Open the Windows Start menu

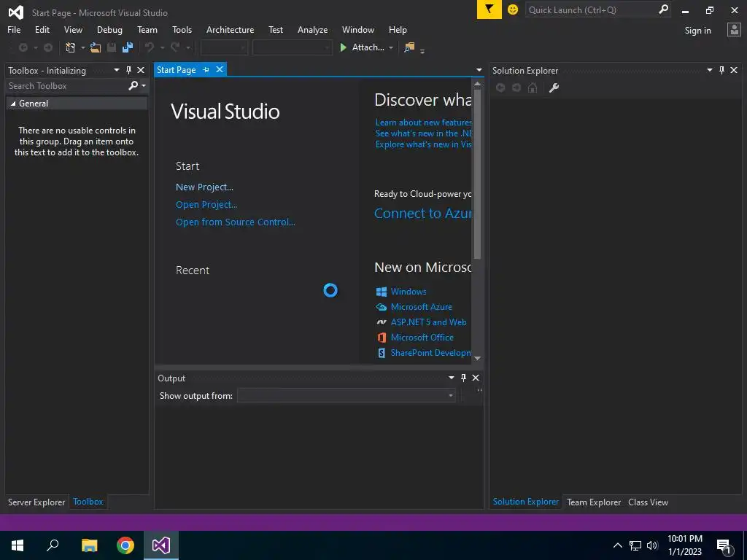tap(18, 545)
